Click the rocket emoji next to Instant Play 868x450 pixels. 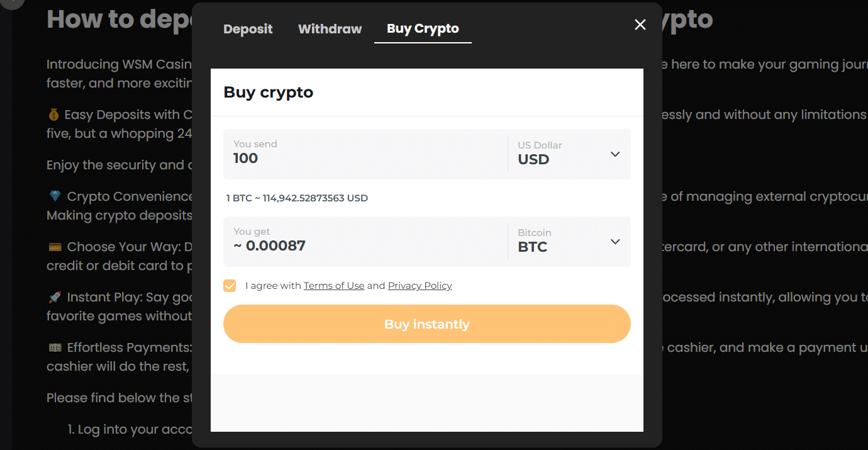(x=55, y=296)
